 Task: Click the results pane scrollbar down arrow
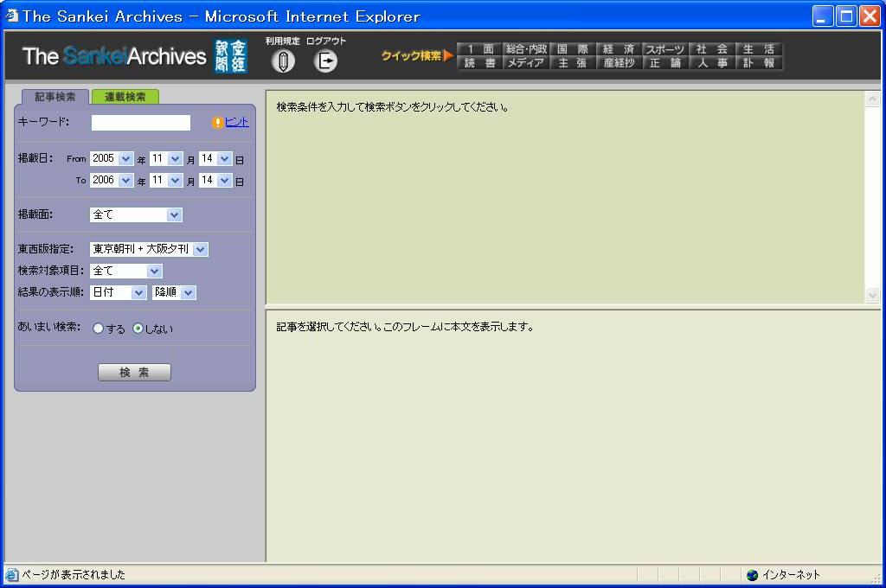pos(872,295)
